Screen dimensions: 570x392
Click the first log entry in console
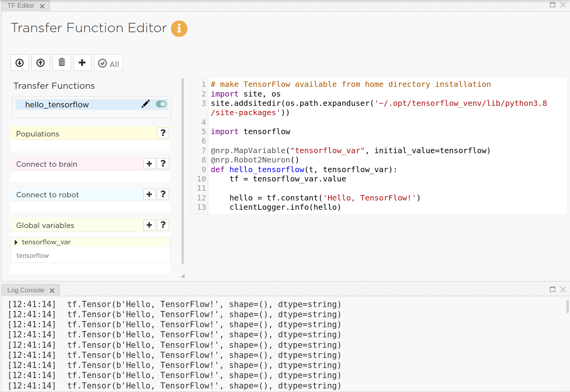[174, 304]
